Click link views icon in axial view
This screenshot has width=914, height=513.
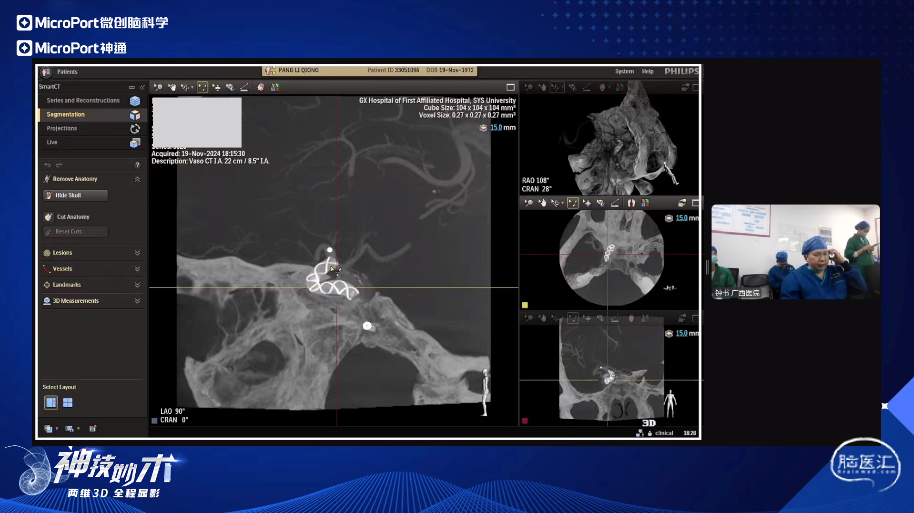(x=682, y=203)
